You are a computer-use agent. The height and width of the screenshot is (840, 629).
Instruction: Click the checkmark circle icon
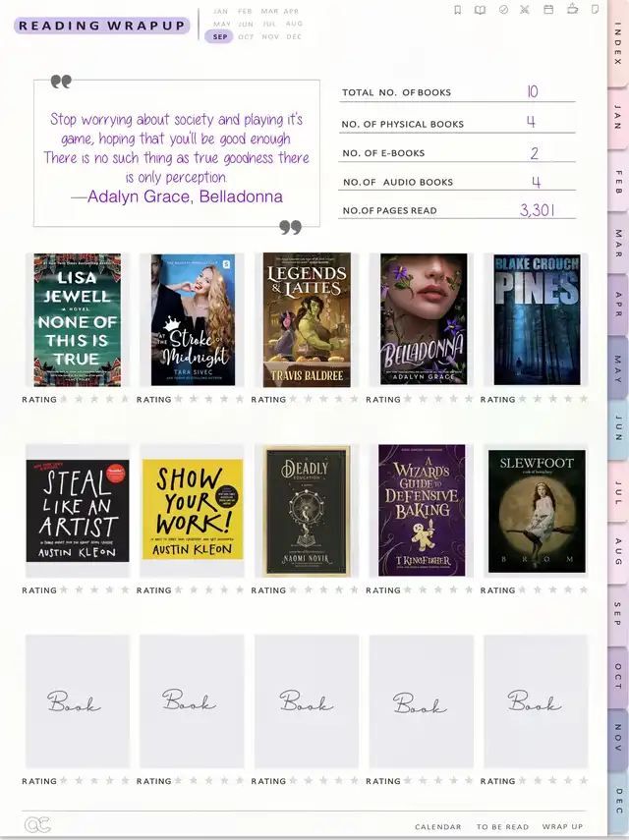503,10
